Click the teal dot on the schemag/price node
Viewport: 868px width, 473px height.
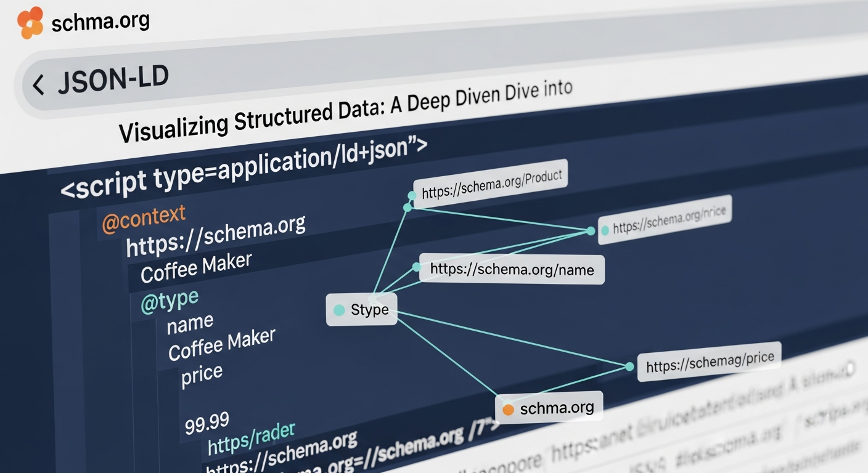629,366
